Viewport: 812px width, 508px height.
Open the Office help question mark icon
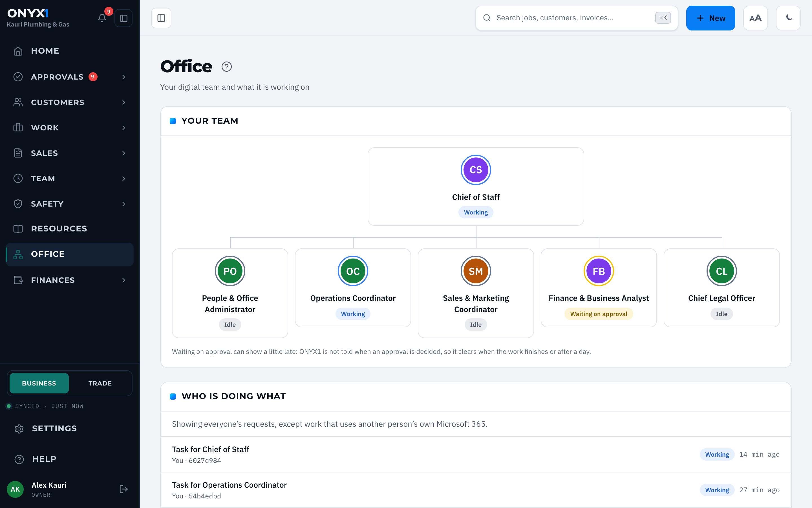(227, 67)
